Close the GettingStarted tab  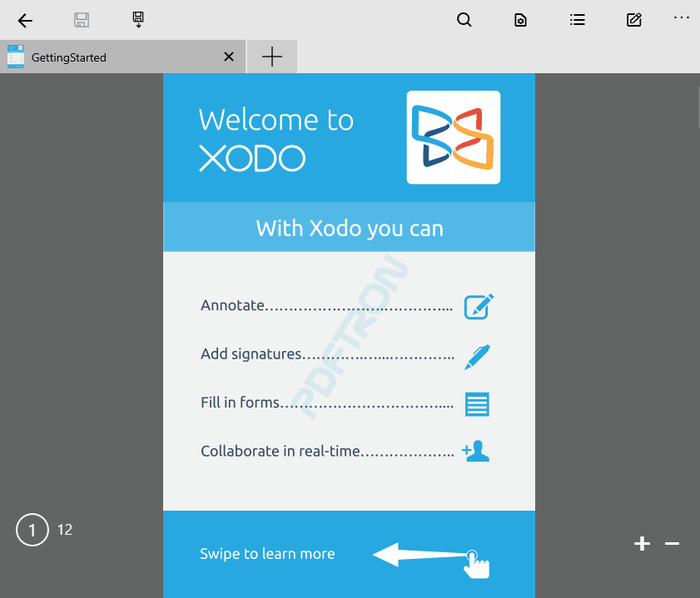[229, 57]
